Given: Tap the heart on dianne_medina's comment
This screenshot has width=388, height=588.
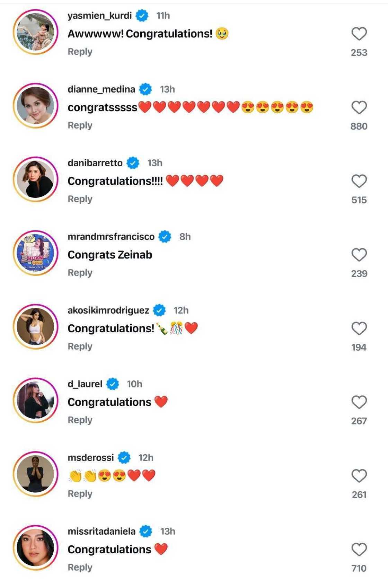Looking at the screenshot, I should click(x=360, y=107).
